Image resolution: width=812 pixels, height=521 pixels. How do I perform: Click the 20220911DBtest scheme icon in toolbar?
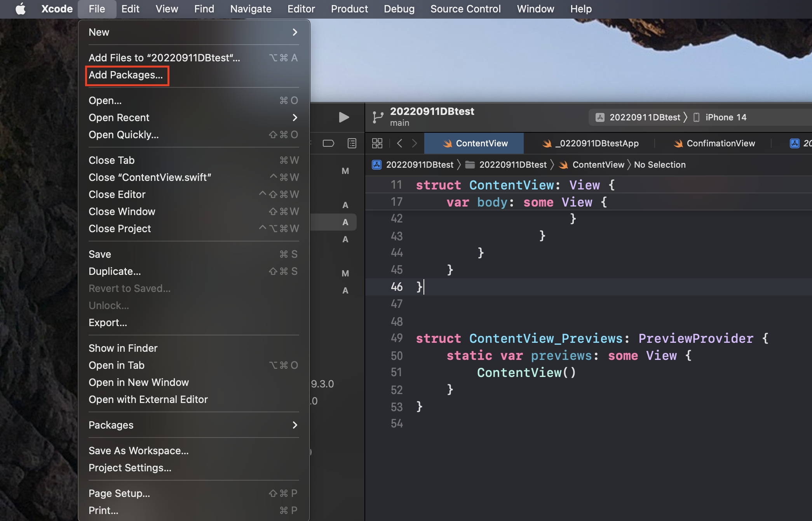tap(600, 117)
